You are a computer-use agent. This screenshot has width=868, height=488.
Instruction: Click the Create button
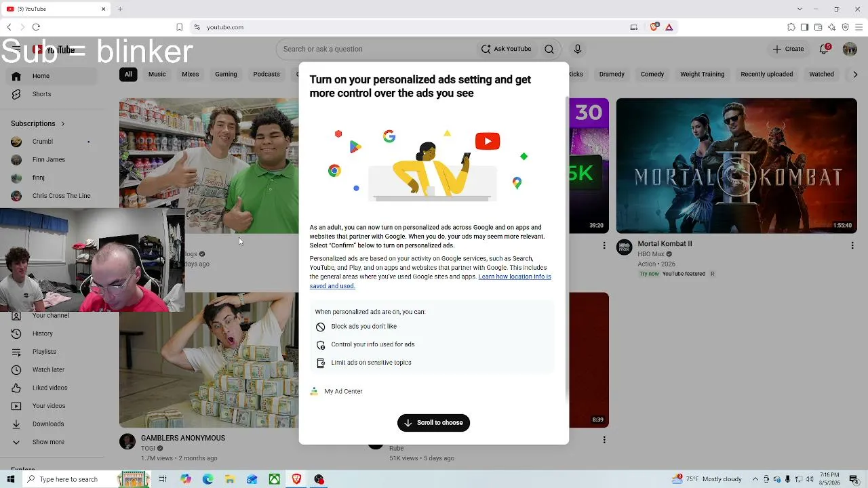point(788,49)
